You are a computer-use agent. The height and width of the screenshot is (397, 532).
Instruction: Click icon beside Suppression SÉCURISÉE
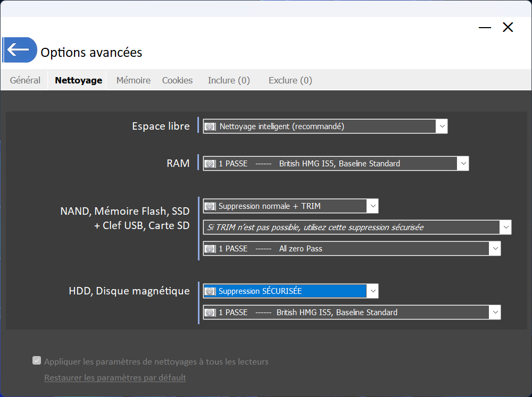click(211, 291)
